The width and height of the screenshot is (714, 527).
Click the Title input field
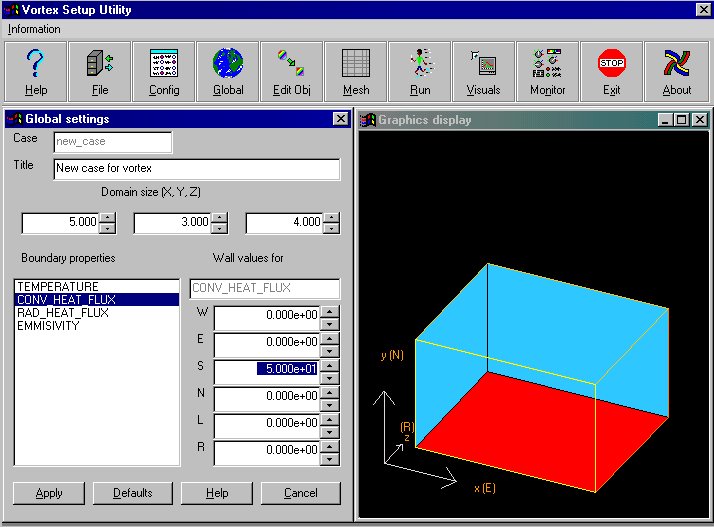[197, 169]
